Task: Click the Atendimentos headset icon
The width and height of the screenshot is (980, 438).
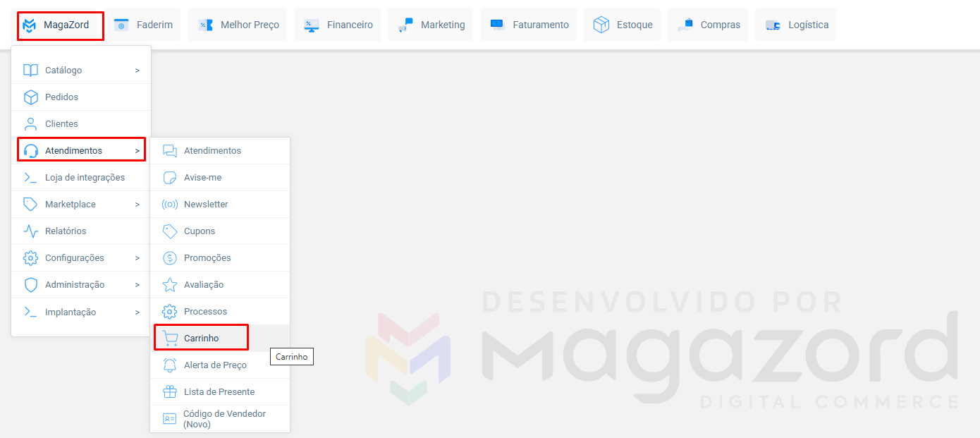Action: 30,151
